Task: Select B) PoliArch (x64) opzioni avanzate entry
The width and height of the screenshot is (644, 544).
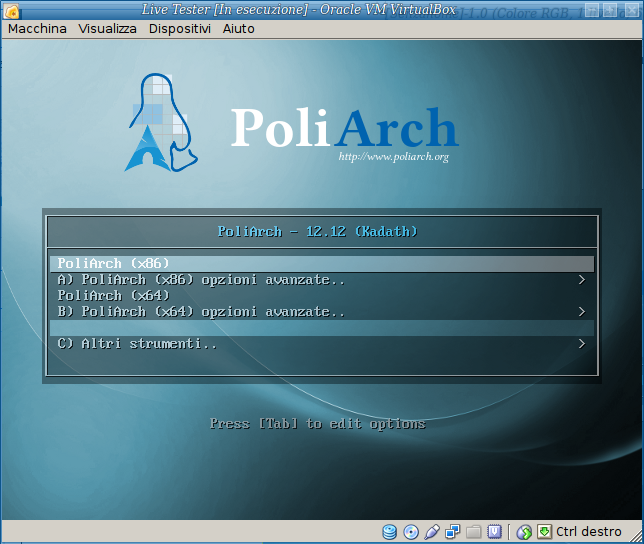Action: click(x=322, y=312)
